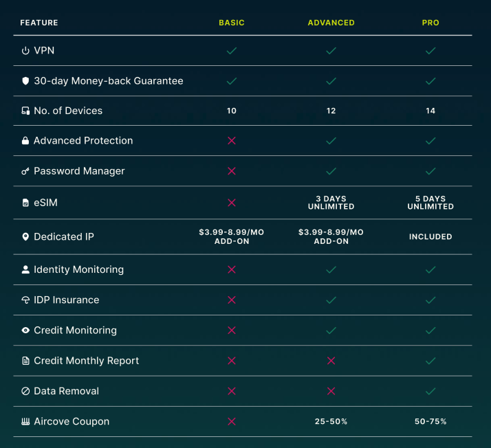Click the eSIM feature label

click(45, 203)
